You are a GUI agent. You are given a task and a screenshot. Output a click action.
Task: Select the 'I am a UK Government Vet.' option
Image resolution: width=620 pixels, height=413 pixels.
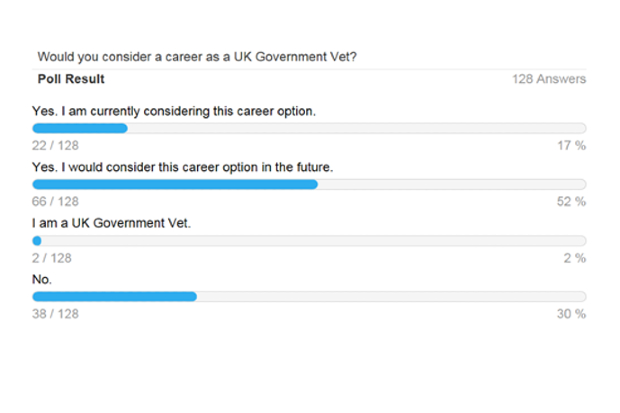[x=112, y=223]
